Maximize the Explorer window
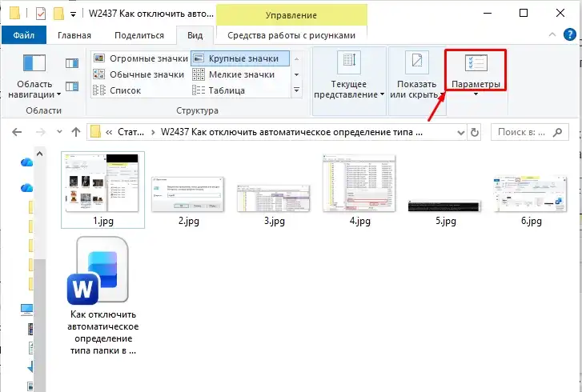Viewport: 582px width, 392px height. click(524, 13)
